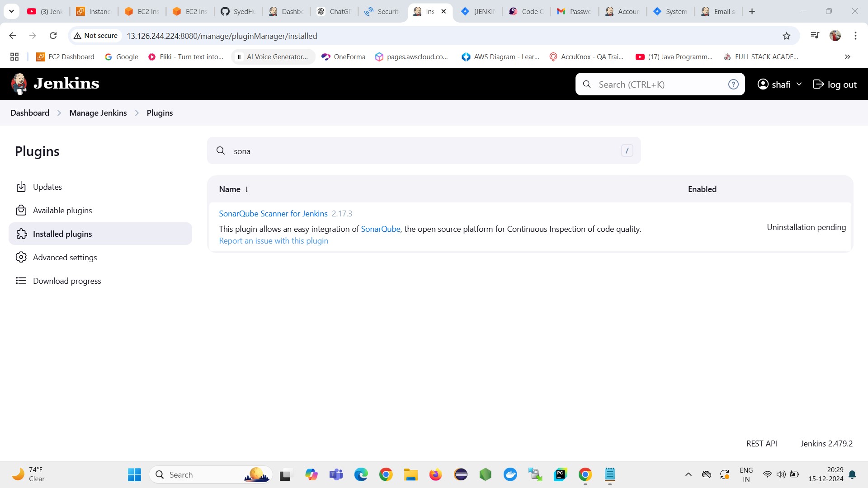Open Advanced settings gear icon
The image size is (868, 488).
pos(21,258)
